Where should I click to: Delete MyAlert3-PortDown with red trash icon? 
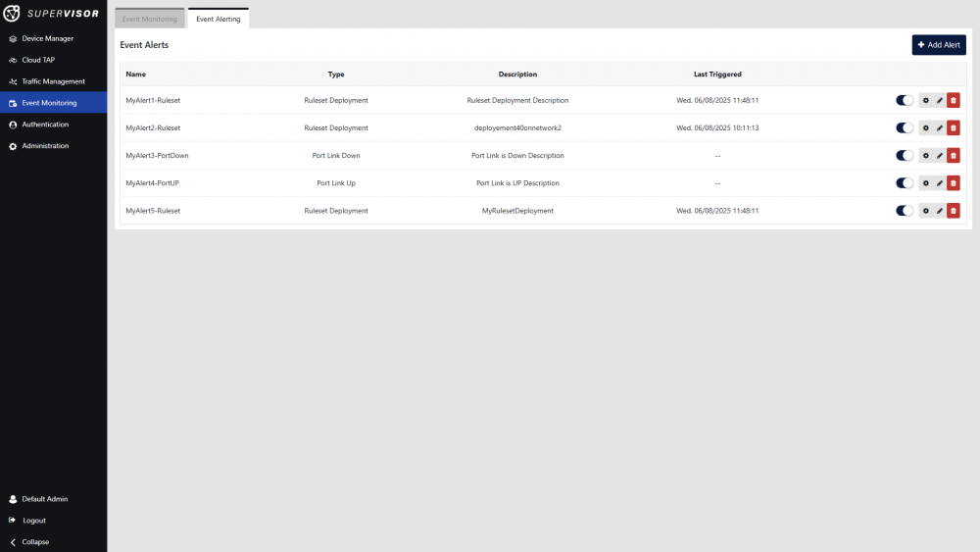pyautogui.click(x=954, y=155)
